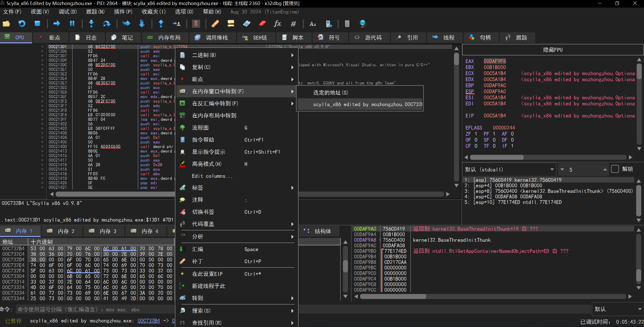Choose 流程图 graph entry
Screen dimensions: 644x327
coord(237,128)
